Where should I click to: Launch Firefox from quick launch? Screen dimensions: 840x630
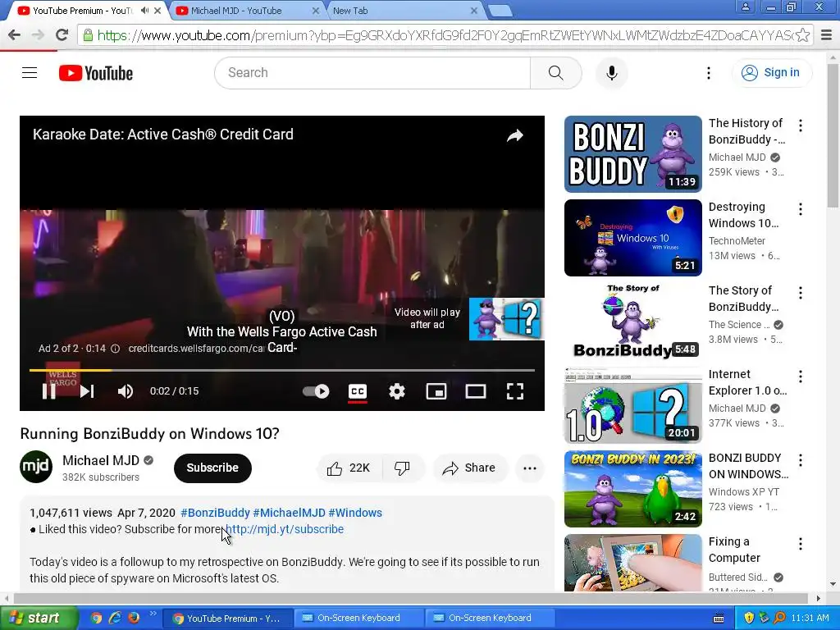tap(134, 618)
